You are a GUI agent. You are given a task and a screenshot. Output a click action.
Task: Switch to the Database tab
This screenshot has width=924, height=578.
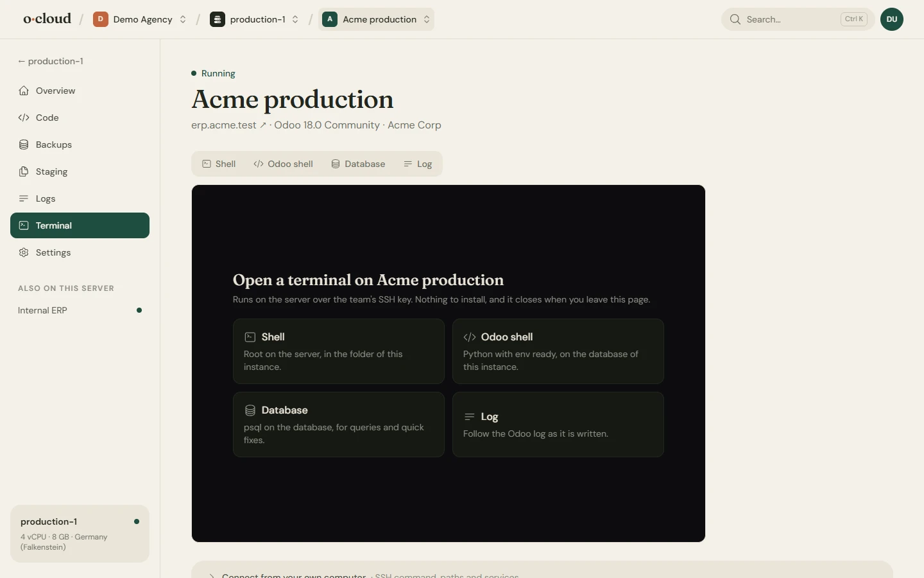(358, 164)
